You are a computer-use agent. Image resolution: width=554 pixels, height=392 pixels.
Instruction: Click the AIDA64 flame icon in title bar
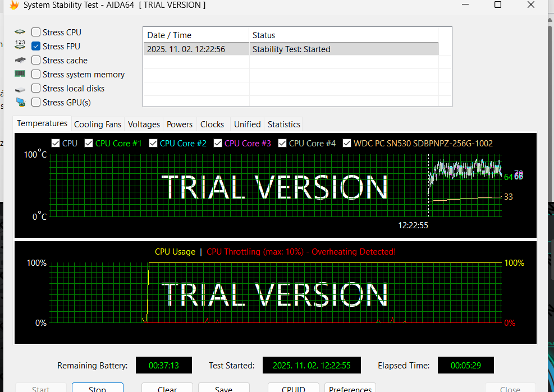14,5
